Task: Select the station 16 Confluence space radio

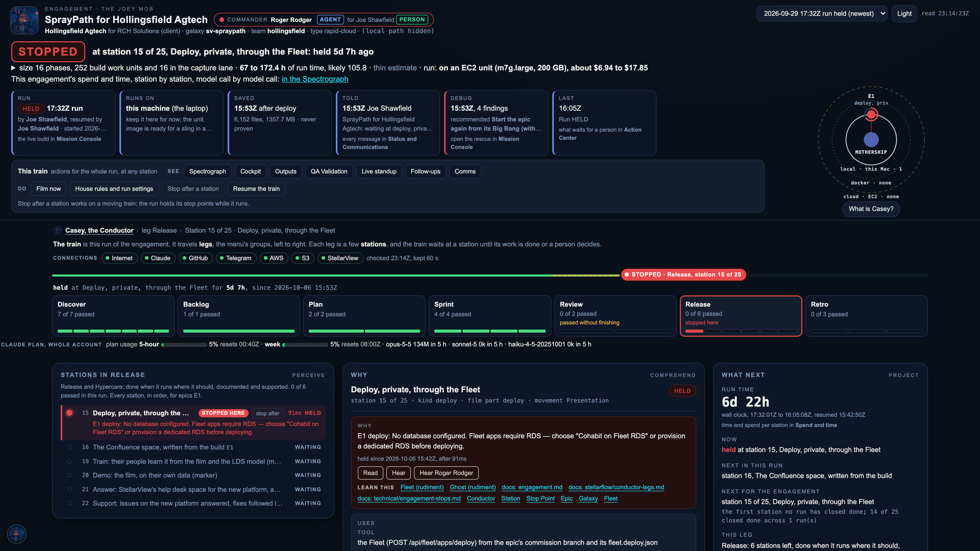Action: [x=70, y=447]
